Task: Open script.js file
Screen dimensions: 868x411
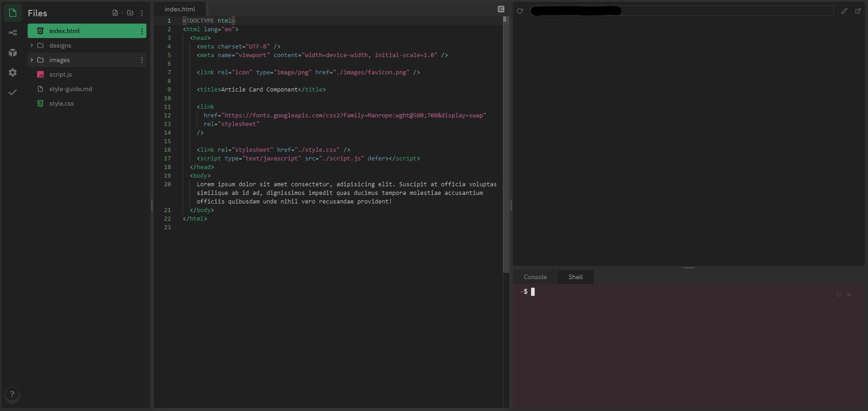Action: 87,74
